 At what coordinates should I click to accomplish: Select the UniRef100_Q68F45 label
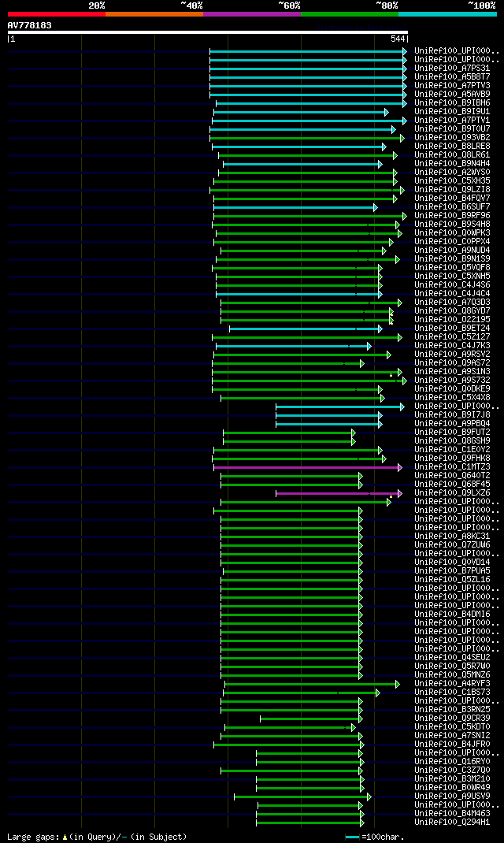click(x=452, y=484)
